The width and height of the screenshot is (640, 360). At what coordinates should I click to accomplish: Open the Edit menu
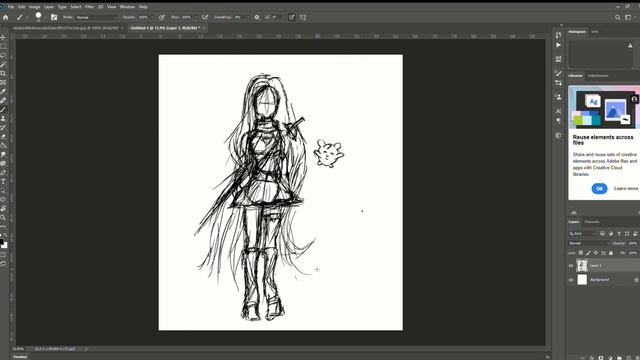click(x=22, y=7)
